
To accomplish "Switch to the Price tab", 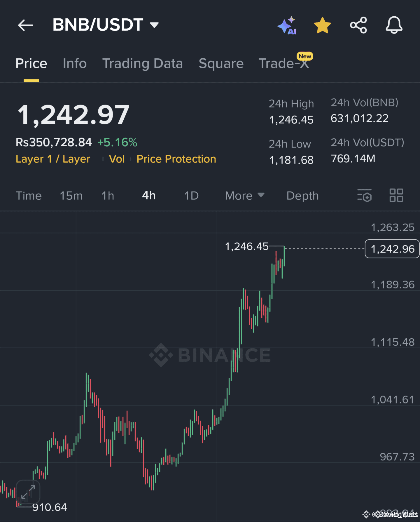I will point(31,64).
